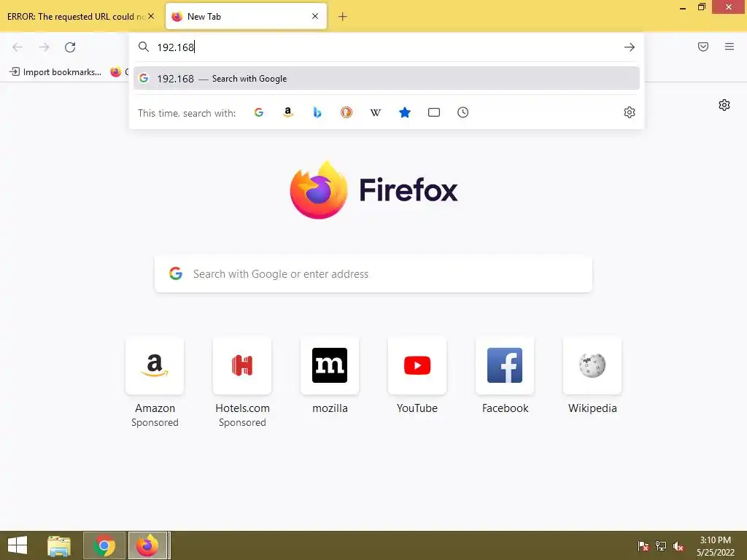This screenshot has height=560, width=747.
Task: Open File Explorer from the taskbar
Action: (59, 545)
